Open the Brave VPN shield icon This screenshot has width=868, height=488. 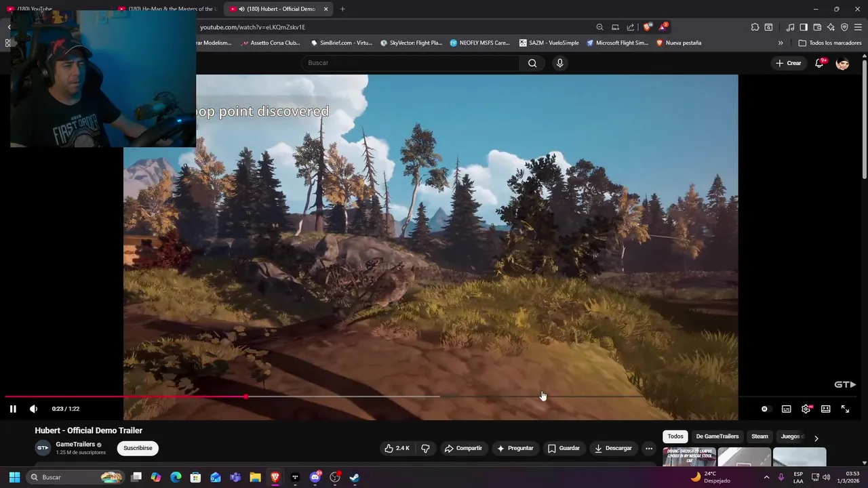coord(844,27)
